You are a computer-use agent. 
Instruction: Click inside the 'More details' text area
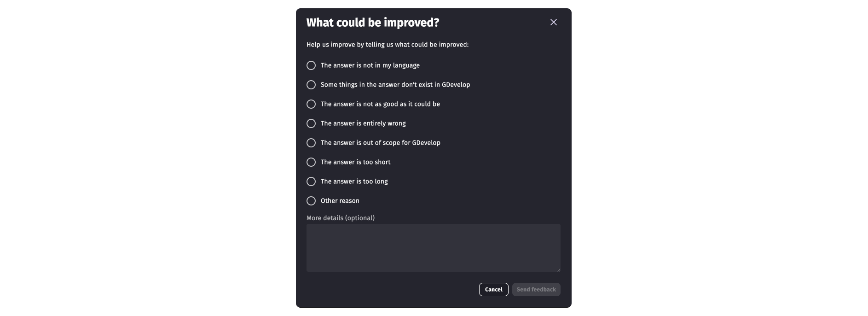pyautogui.click(x=433, y=247)
